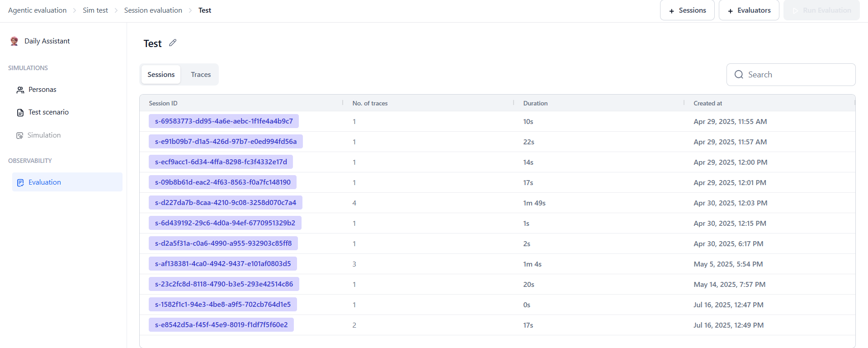Open session s-e8542d5a-f45f-45e9-8019-f1df7f5f60e2
Screen dimensions: 868x348
click(x=221, y=325)
